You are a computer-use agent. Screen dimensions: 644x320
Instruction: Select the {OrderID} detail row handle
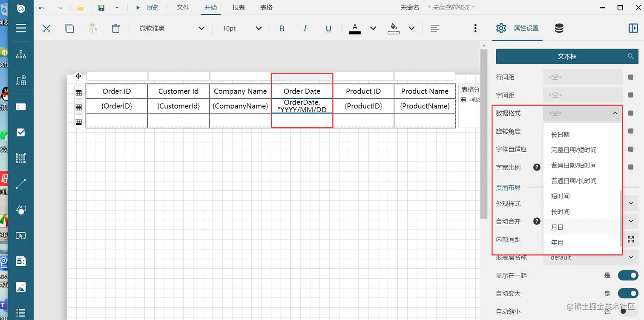tap(78, 107)
